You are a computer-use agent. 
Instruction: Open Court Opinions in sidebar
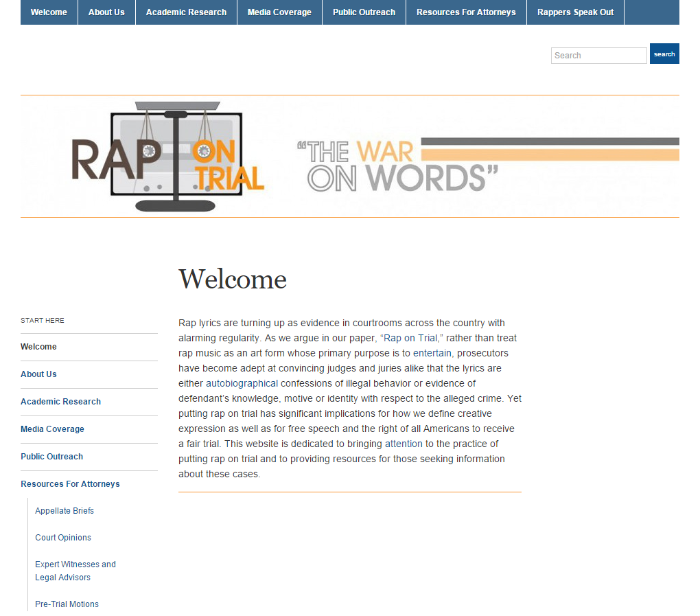coord(63,538)
